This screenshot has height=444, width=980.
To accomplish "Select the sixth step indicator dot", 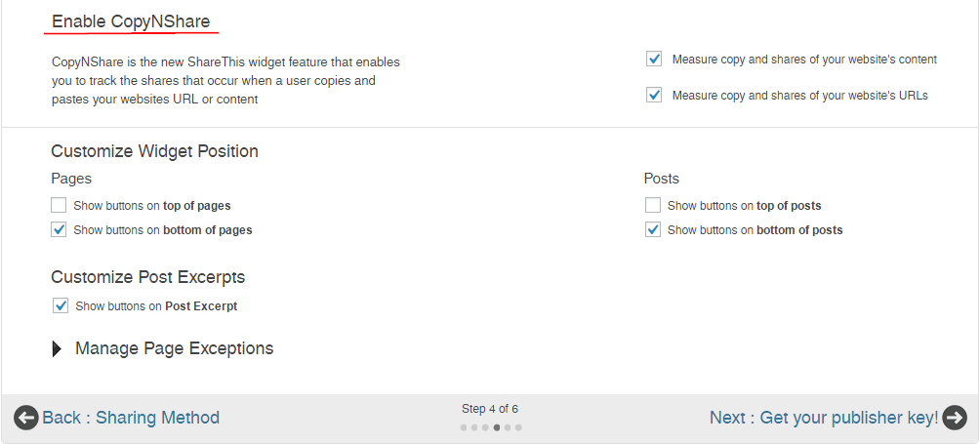I will coord(518,427).
